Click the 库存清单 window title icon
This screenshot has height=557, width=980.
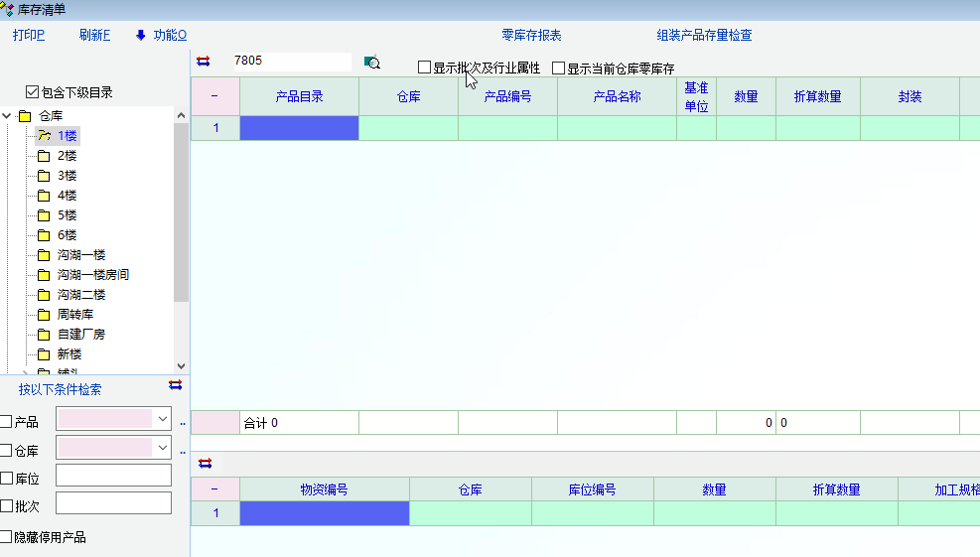[8, 9]
